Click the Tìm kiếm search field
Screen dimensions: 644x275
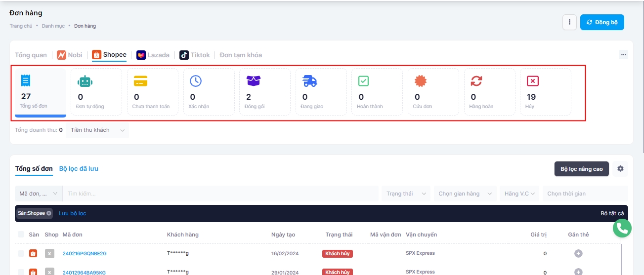tap(221, 194)
